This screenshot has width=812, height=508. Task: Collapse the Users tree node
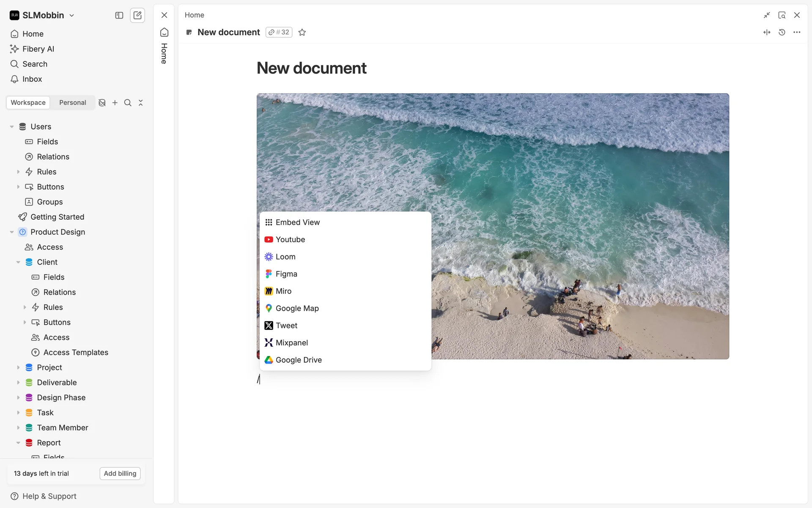(12, 127)
